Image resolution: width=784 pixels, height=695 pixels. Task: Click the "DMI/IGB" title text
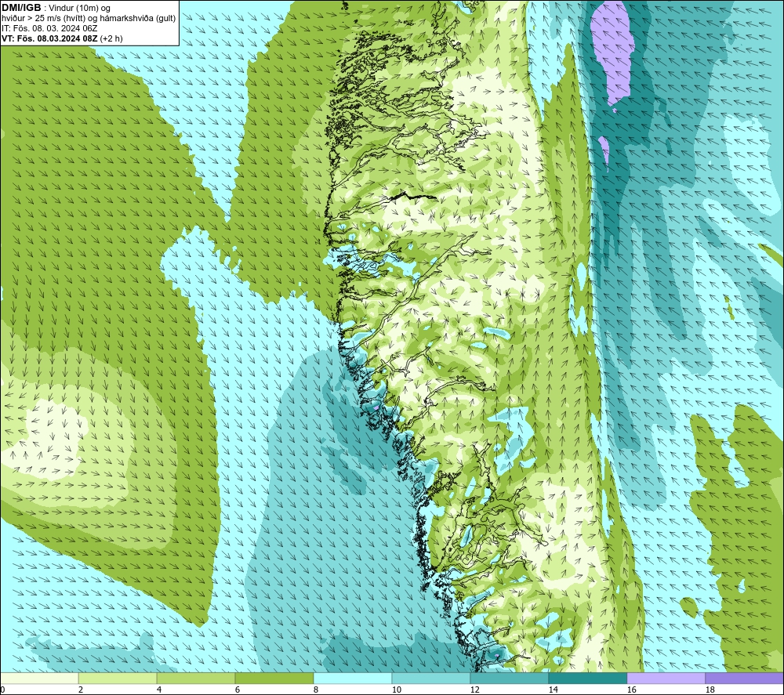(21, 8)
